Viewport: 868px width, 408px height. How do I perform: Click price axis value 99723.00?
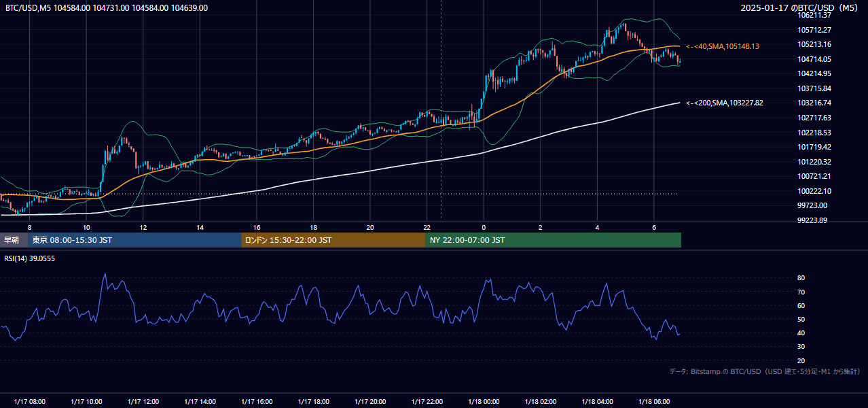[813, 205]
